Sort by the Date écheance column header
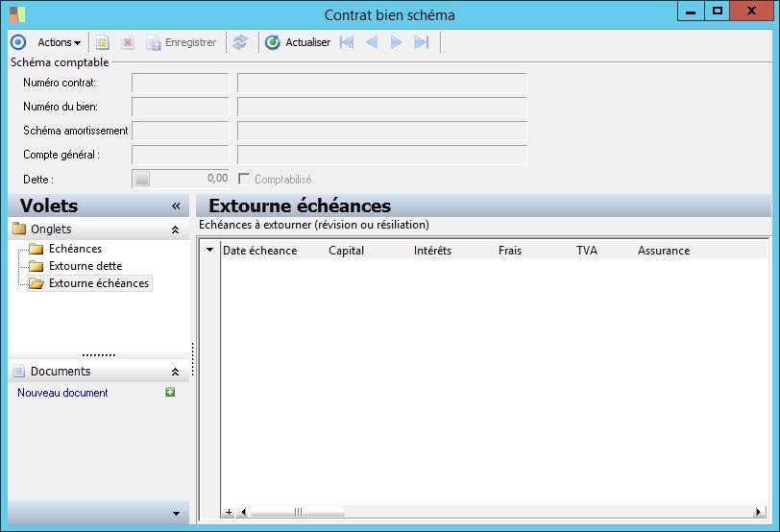Viewport: 780px width, 532px height. 259,251
